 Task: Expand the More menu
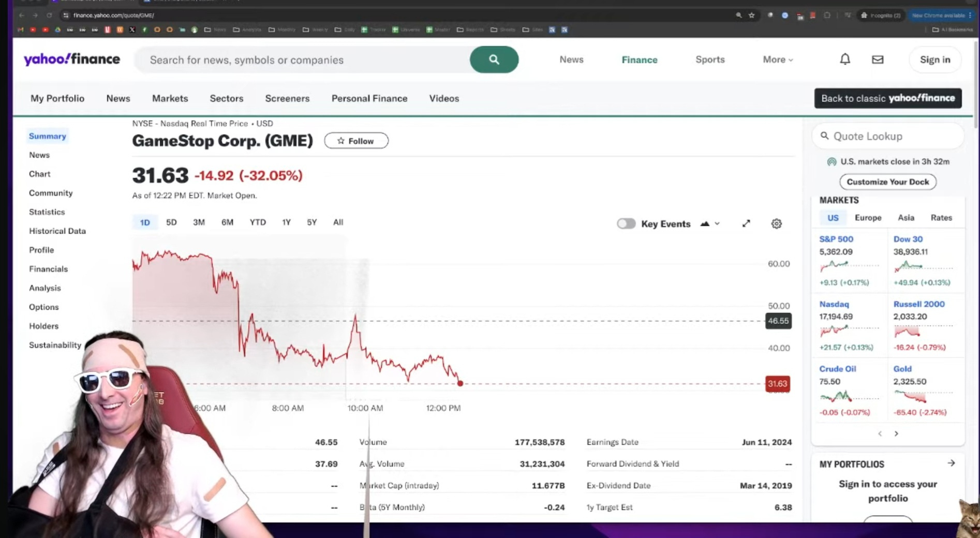(x=778, y=59)
